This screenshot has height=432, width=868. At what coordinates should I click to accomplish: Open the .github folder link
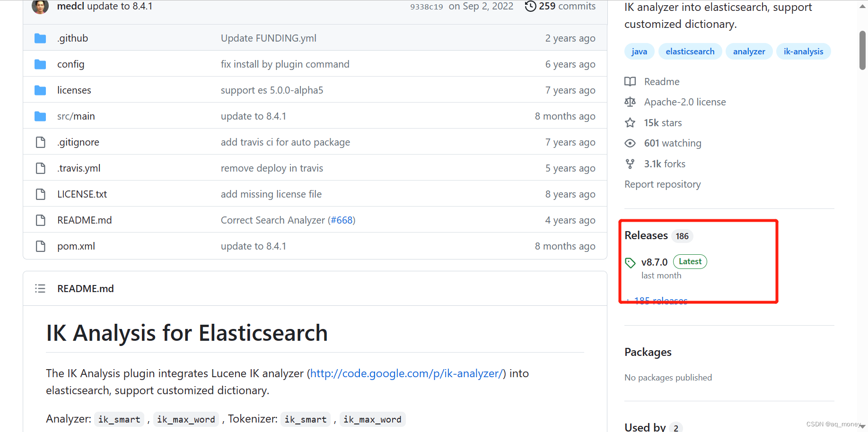pyautogui.click(x=73, y=38)
